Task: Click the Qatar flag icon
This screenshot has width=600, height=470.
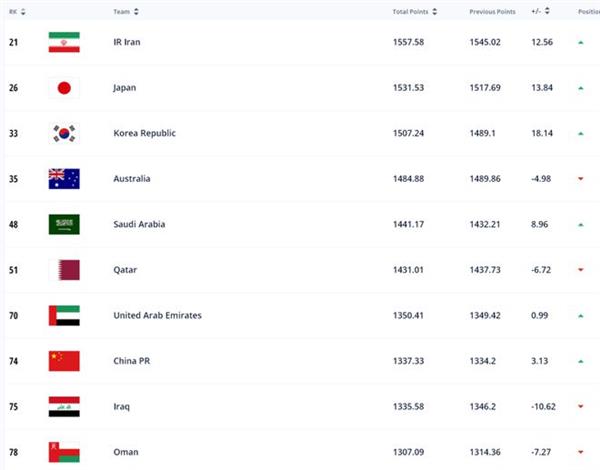Action: (x=64, y=270)
